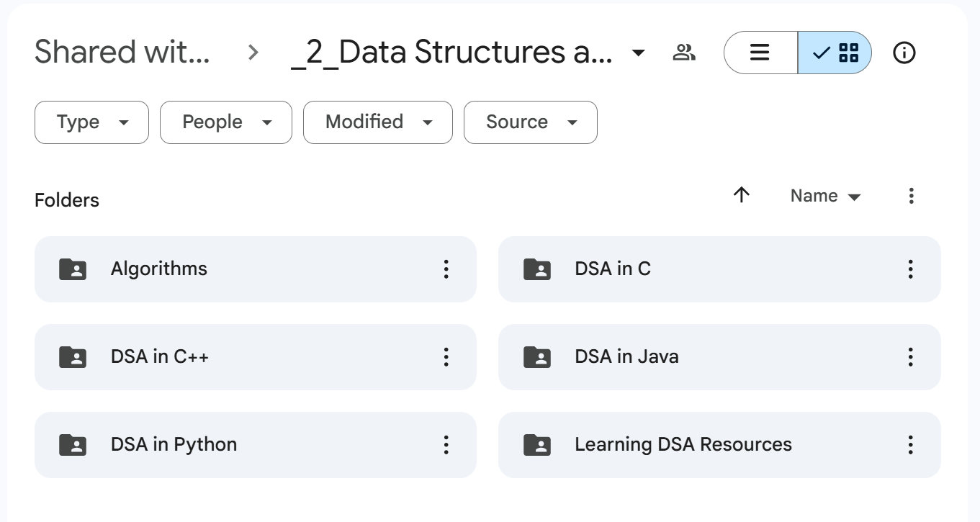Switch to grid layout view

pos(835,53)
